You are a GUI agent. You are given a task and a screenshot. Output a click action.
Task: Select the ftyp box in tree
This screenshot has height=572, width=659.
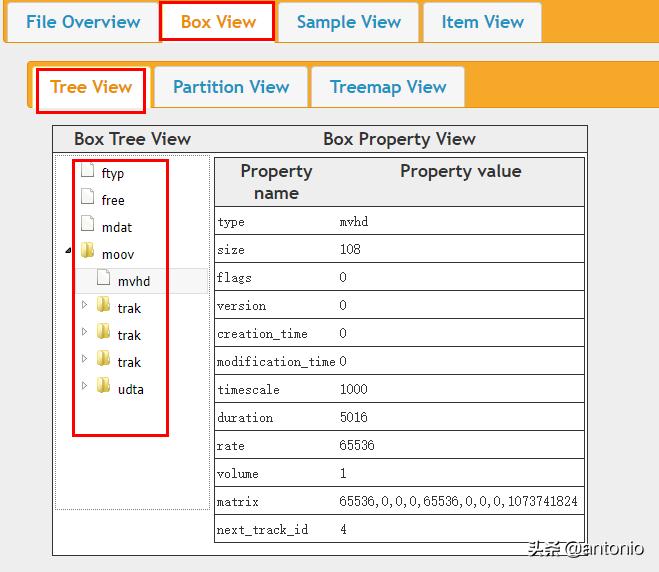pyautogui.click(x=113, y=173)
